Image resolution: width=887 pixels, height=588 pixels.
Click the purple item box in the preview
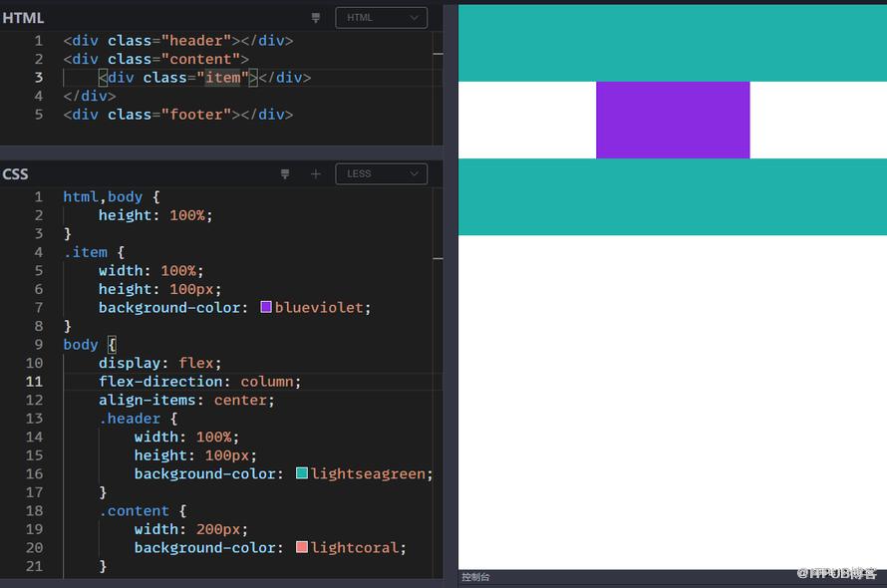(x=673, y=120)
